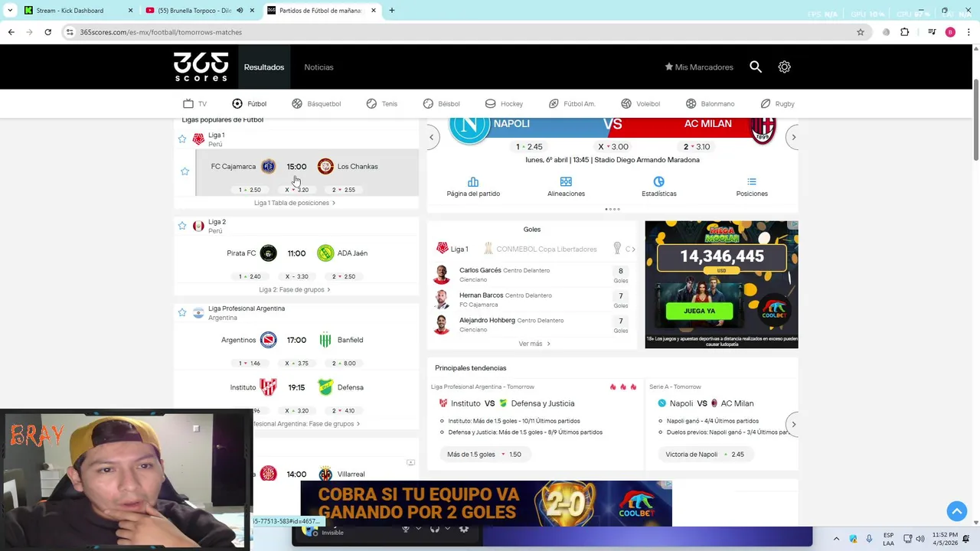Select Más de 1.5 goles 1.50 bet
Image resolution: width=980 pixels, height=551 pixels.
point(484,455)
